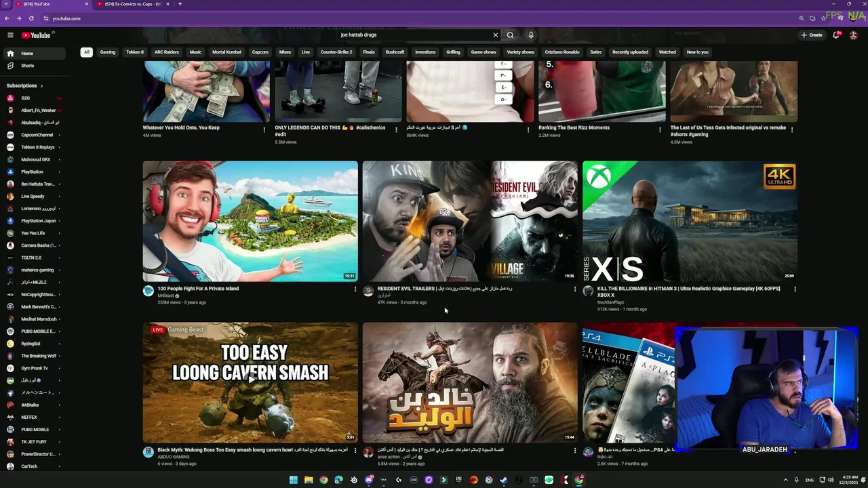Click the Create button
Image resolution: width=868 pixels, height=488 pixels.
coord(812,35)
